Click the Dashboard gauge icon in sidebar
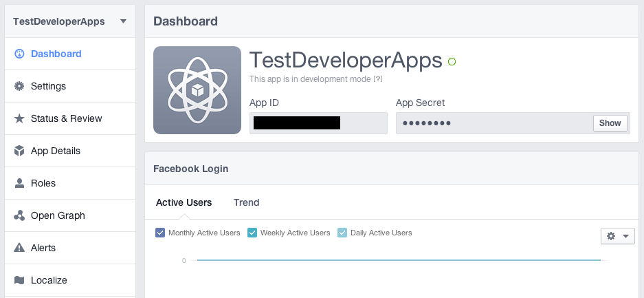The height and width of the screenshot is (298, 644). 19,54
